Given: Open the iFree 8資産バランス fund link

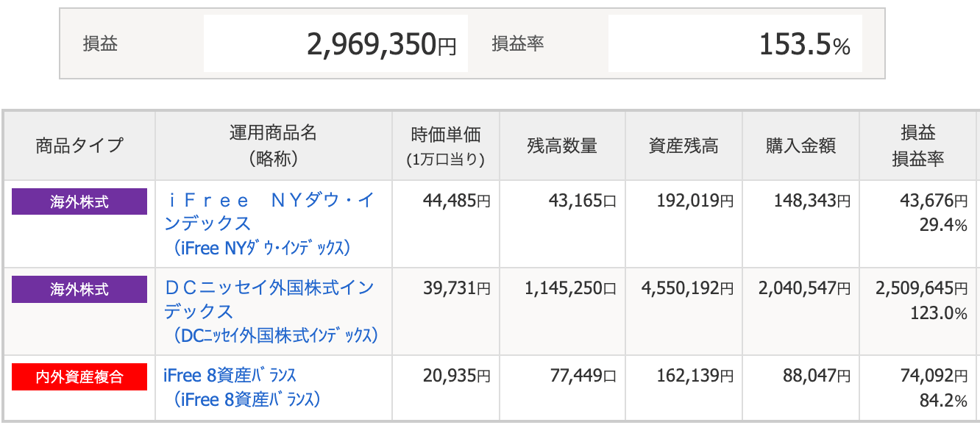Looking at the screenshot, I should 228,374.
